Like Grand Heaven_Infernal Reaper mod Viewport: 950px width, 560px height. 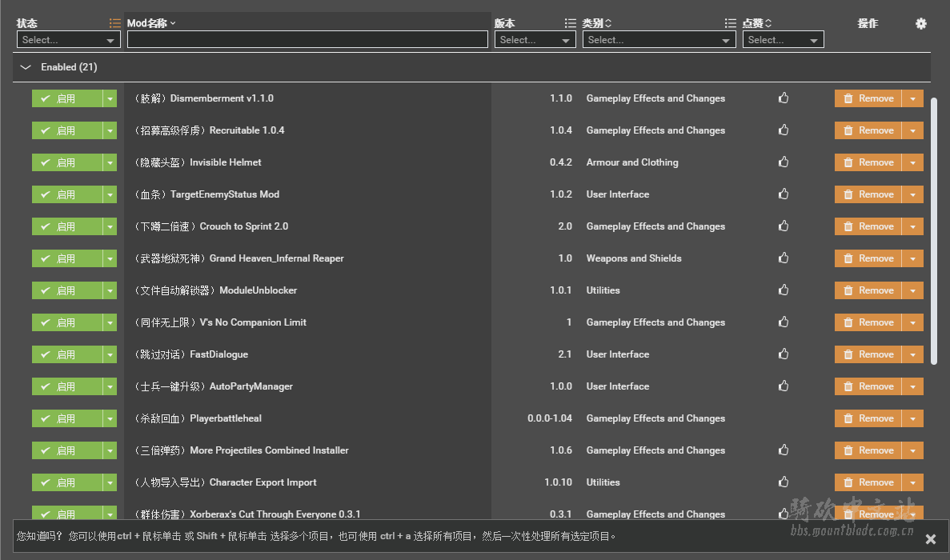click(x=784, y=258)
